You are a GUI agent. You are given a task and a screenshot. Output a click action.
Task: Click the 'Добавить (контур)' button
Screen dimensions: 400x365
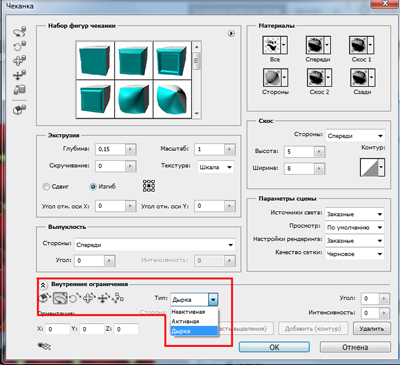[x=313, y=328]
